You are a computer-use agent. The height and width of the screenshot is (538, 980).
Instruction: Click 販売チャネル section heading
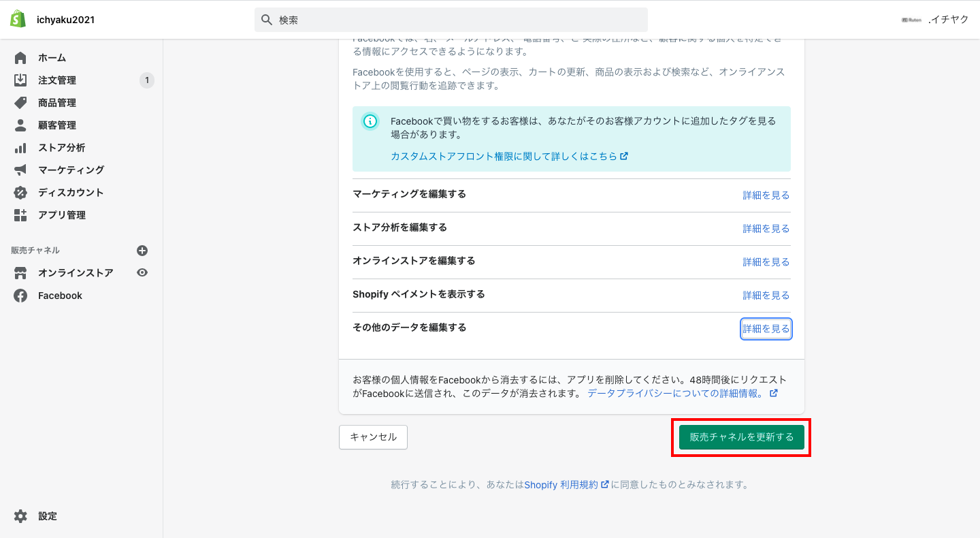35,251
